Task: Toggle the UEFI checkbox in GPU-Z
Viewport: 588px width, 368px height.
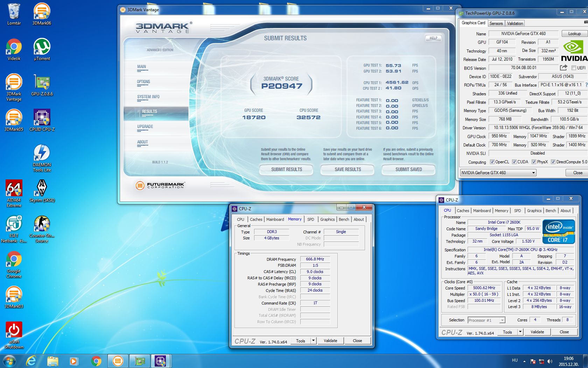Action: coord(574,68)
